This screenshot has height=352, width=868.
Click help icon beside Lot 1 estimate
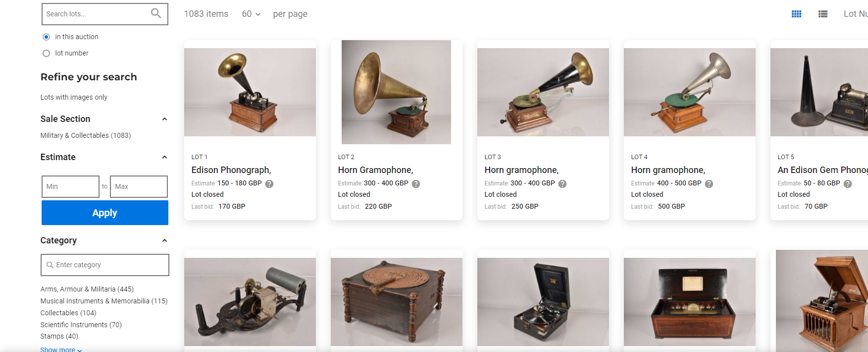[x=269, y=184]
